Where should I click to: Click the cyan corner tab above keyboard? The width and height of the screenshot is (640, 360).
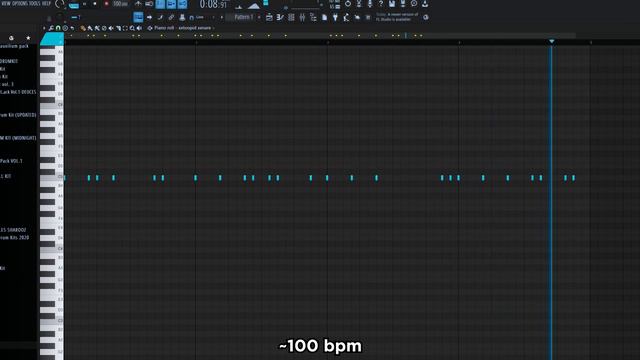[x=52, y=39]
